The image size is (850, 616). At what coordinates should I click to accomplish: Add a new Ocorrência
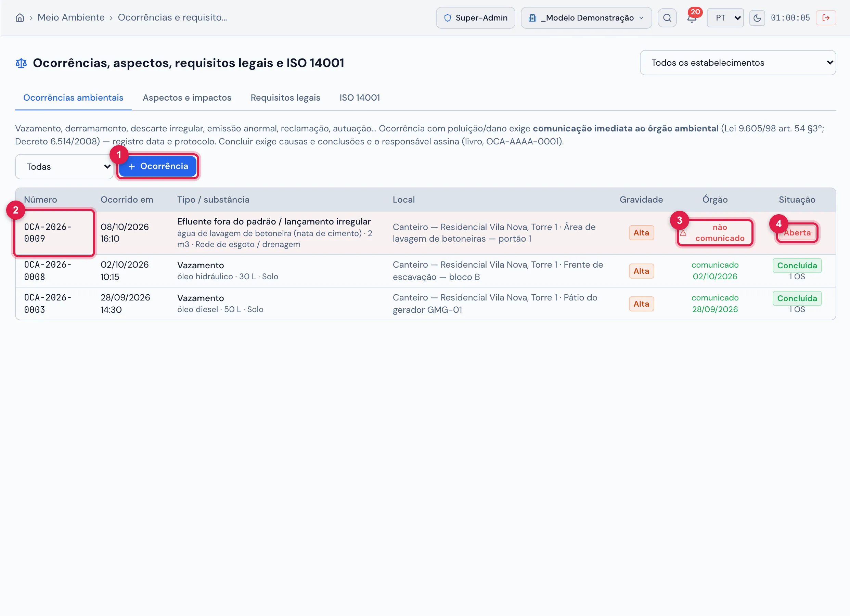tap(158, 166)
